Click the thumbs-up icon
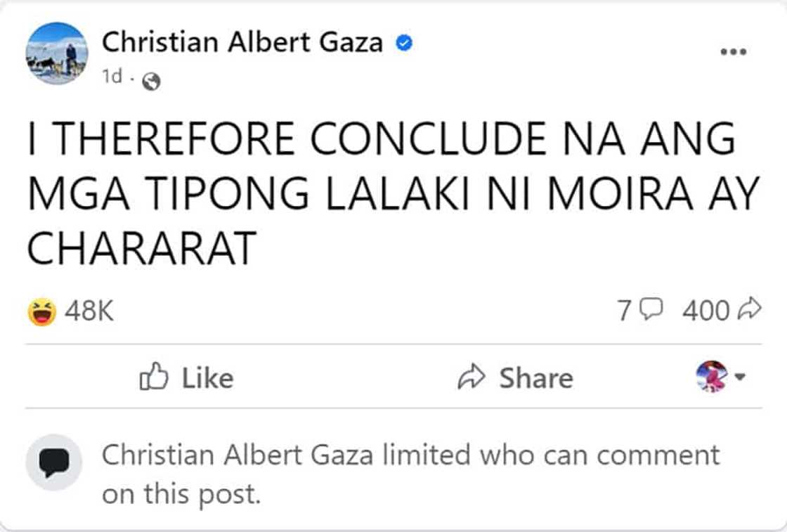The width and height of the screenshot is (787, 532). pos(154,378)
